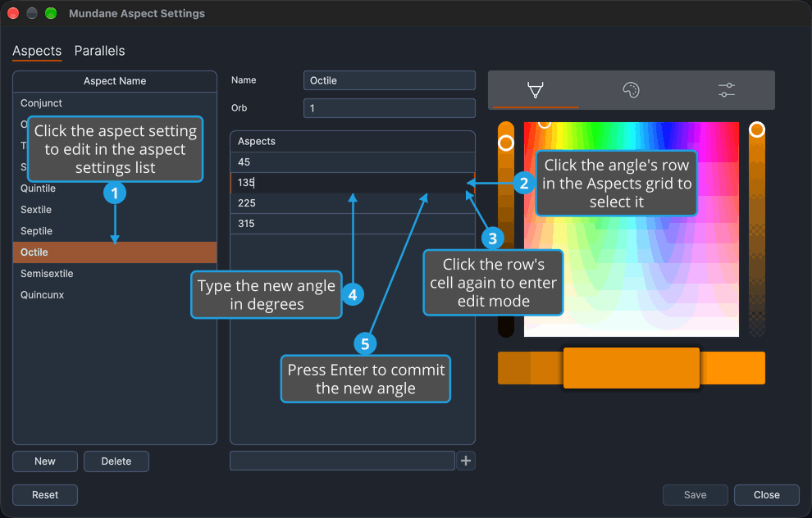
Task: Select the 225 angle row
Action: click(x=353, y=202)
